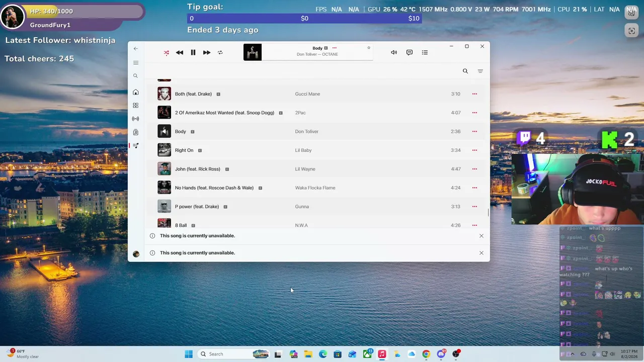The height and width of the screenshot is (362, 644).
Task: Open Google Chrome from the taskbar
Action: click(x=426, y=354)
